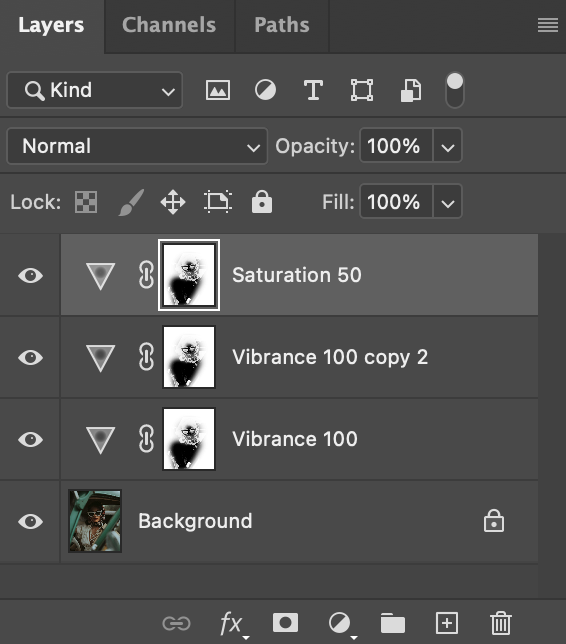Screen dimensions: 566x644
Task: Select the Background layer name
Action: [x=195, y=521]
